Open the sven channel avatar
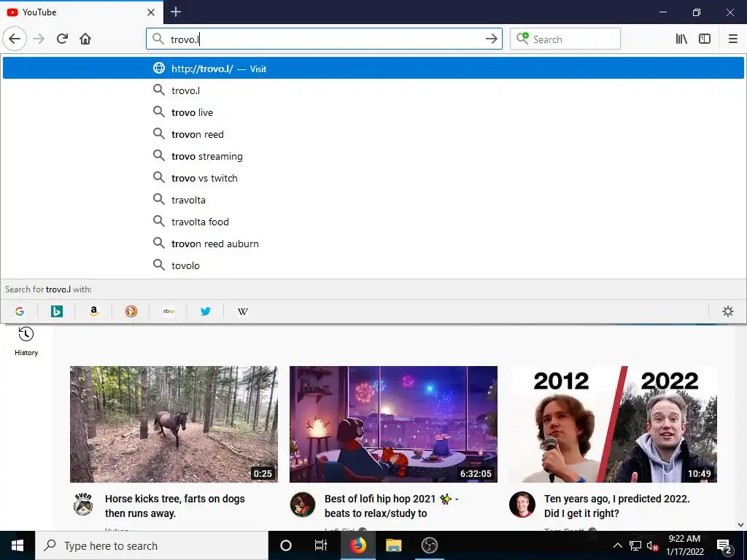747x560 pixels. point(83,504)
